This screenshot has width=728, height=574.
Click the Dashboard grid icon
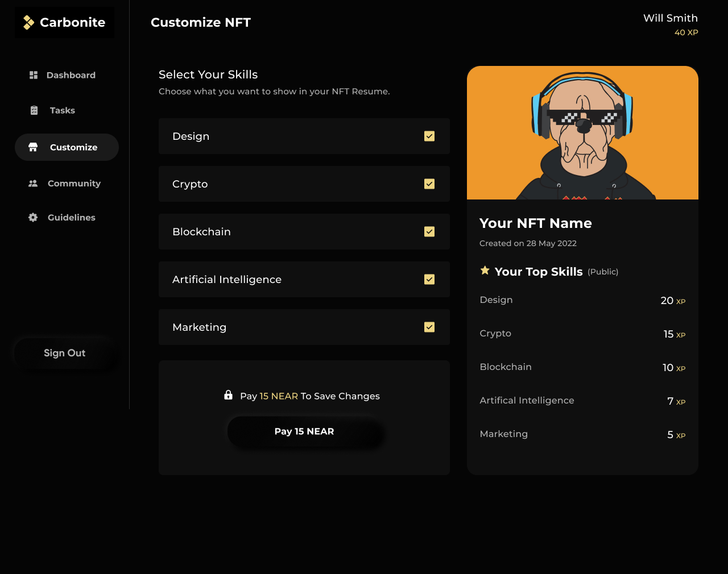(x=34, y=75)
